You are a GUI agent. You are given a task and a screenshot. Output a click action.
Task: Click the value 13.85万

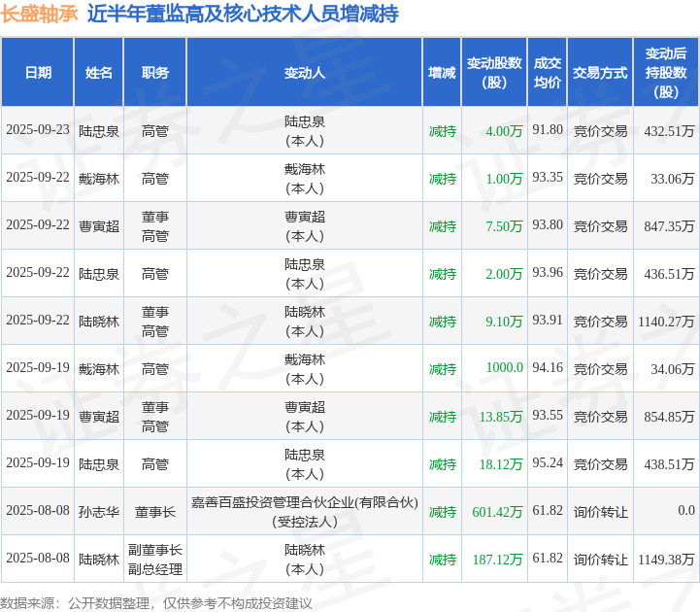pyautogui.click(x=500, y=418)
